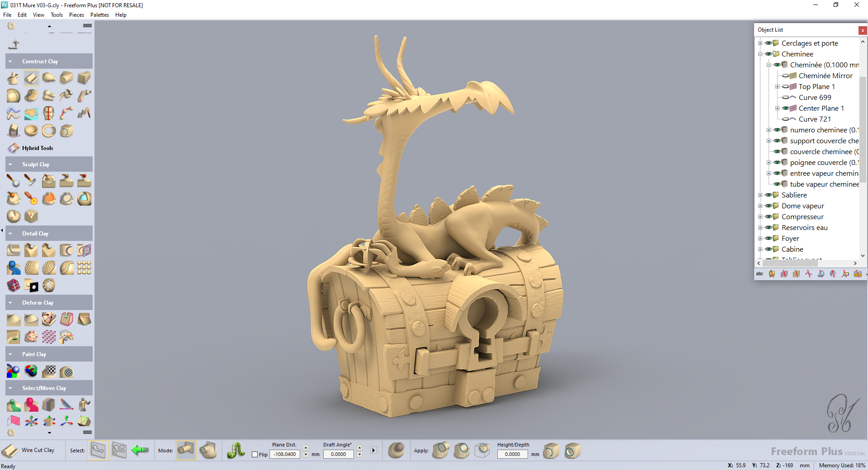The image size is (868, 470).
Task: Click the Plane Dist. value field
Action: [285, 455]
